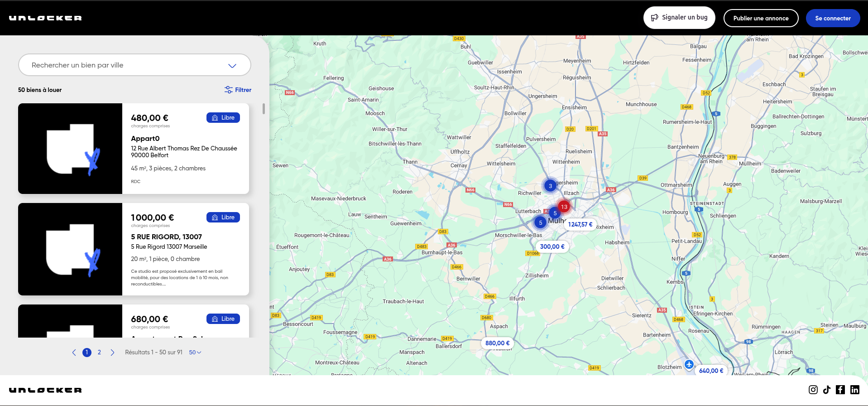Open the Signaler un bug button
Screen dimensions: 868x406
click(x=679, y=18)
